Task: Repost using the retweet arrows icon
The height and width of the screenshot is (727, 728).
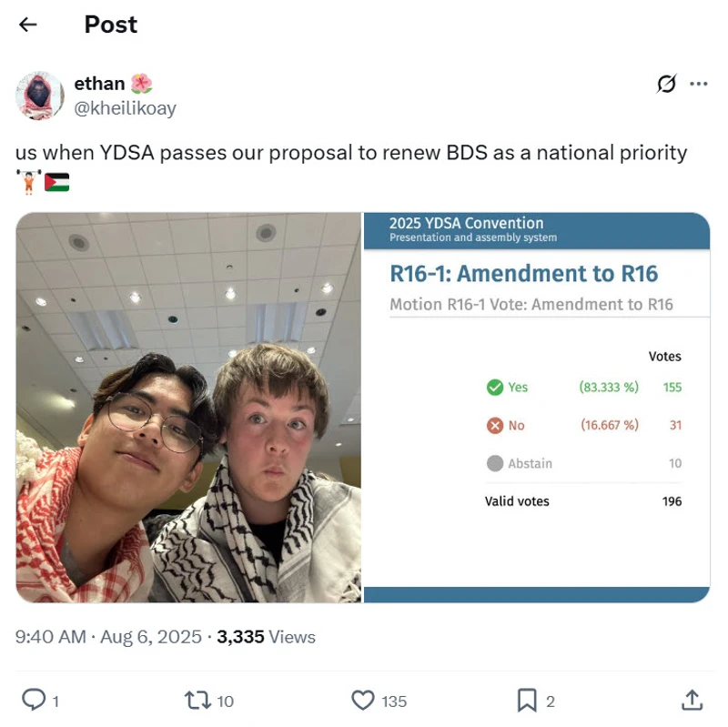Action: 197,700
